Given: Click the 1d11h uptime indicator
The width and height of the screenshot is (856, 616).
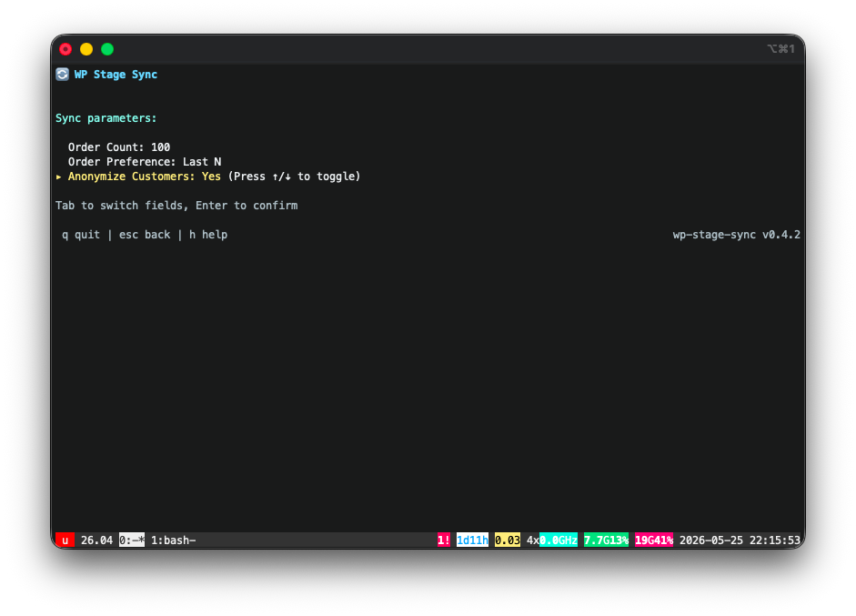Looking at the screenshot, I should point(472,540).
